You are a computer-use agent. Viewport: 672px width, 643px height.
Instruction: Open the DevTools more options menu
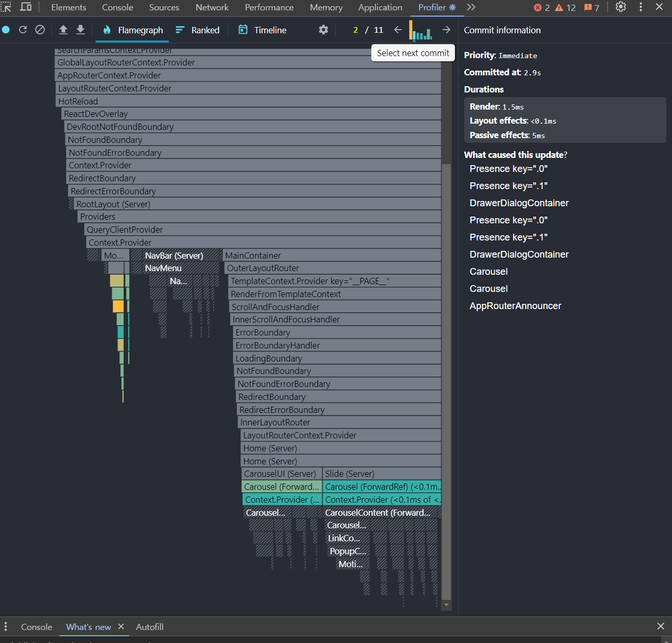point(641,7)
